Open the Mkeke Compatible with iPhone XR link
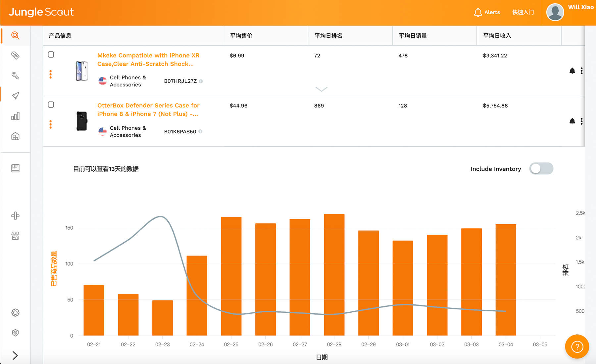The width and height of the screenshot is (596, 364). coord(148,60)
